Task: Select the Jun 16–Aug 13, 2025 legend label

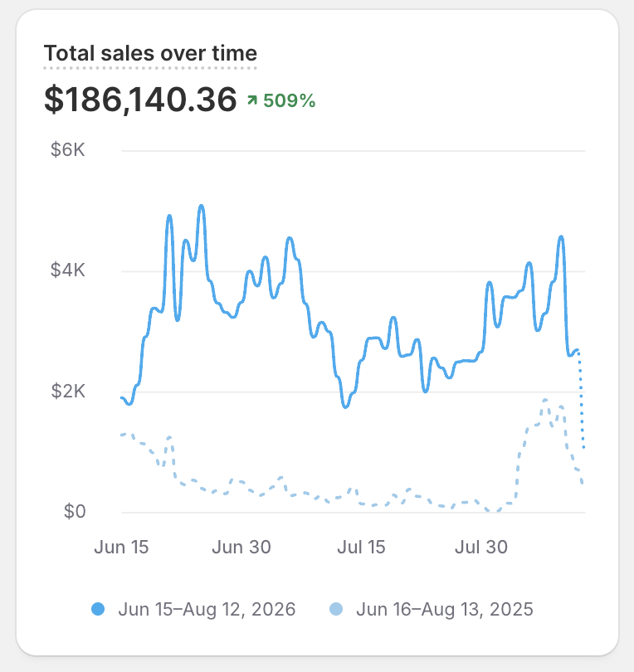Action: point(445,609)
